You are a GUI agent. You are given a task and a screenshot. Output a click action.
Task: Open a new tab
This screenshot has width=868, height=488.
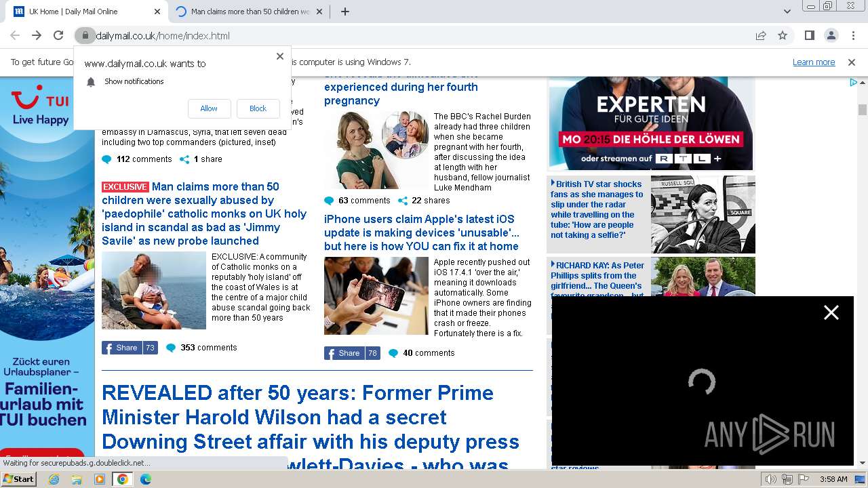pos(345,12)
